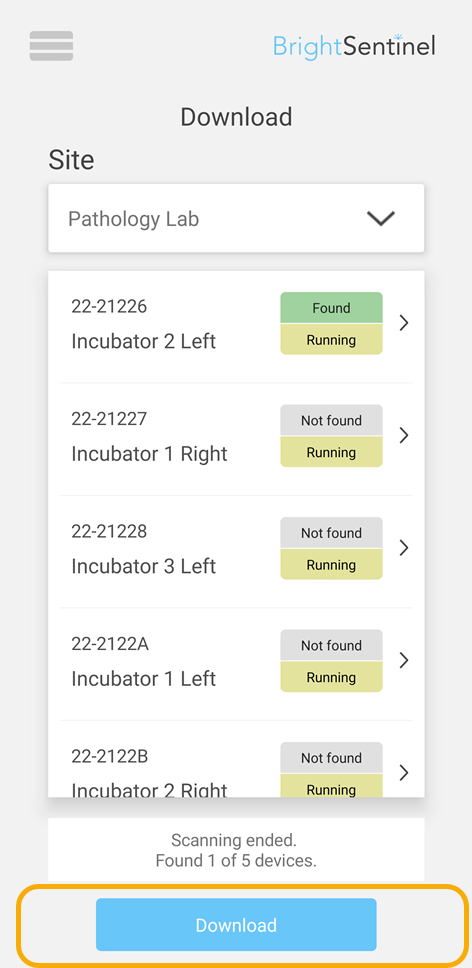This screenshot has width=472, height=968.
Task: Select the Incubator 1 Right device row
Action: pos(236,439)
